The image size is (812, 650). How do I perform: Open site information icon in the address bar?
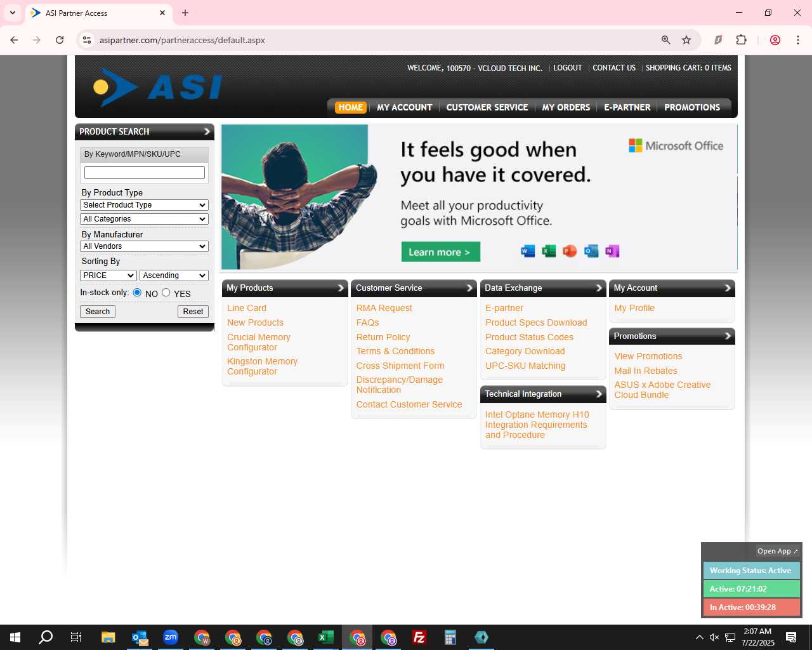(x=87, y=40)
